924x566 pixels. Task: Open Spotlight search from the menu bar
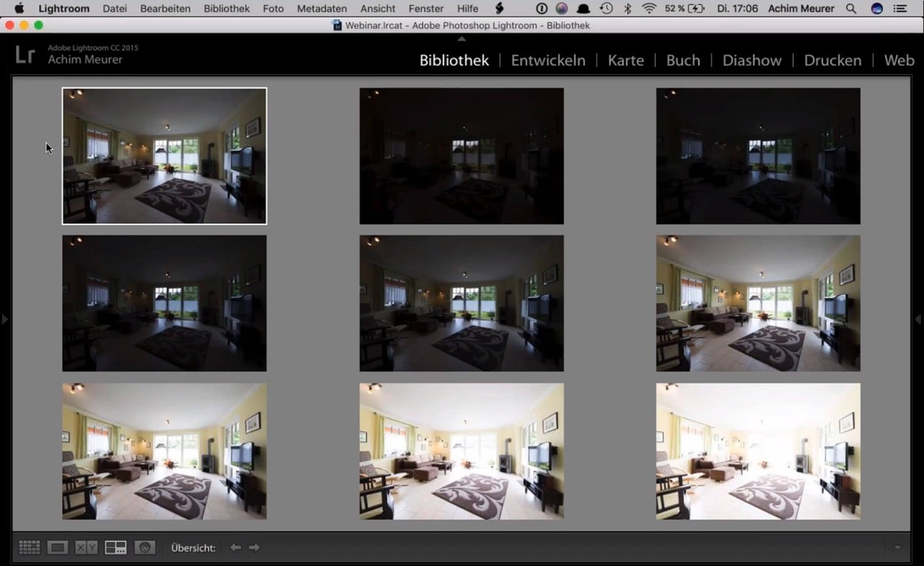pyautogui.click(x=852, y=9)
